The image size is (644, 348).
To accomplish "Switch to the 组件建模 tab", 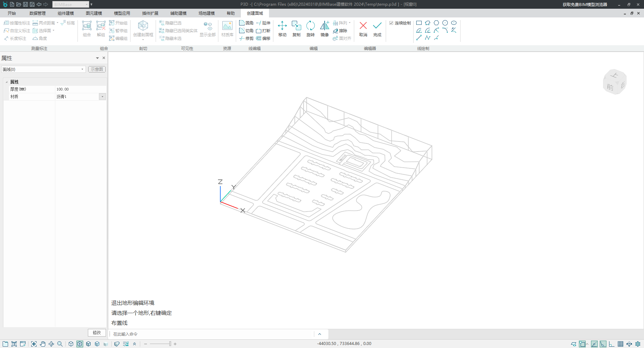I will [65, 13].
